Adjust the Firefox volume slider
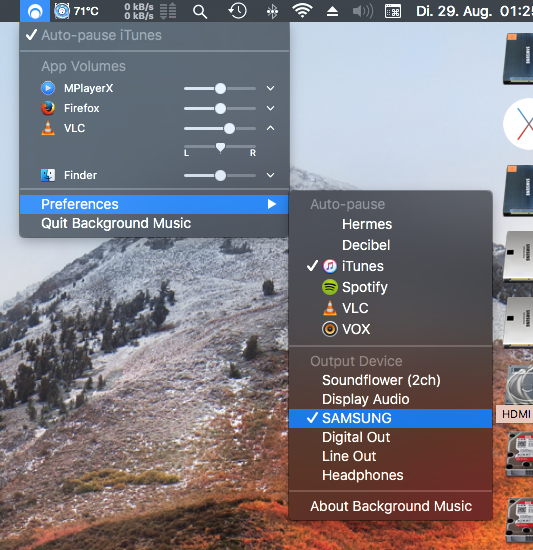Screen dimensions: 533x550 point(220,108)
